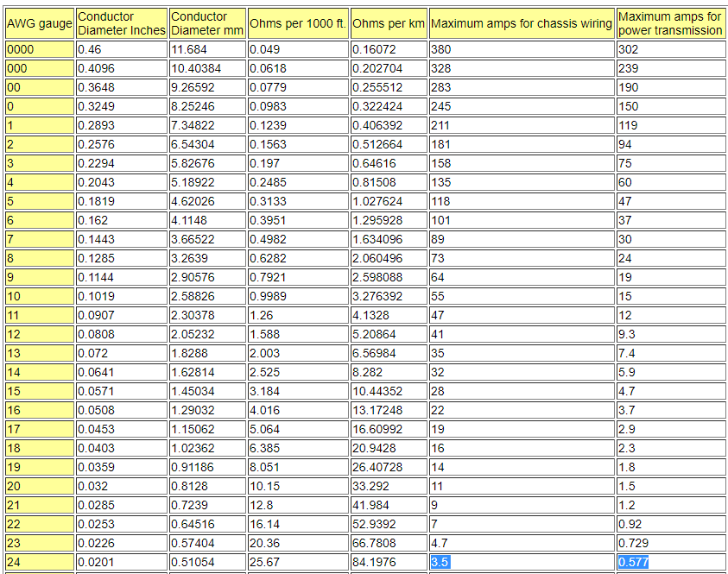Click ohms per 1000 ft value 20.36

(298, 543)
